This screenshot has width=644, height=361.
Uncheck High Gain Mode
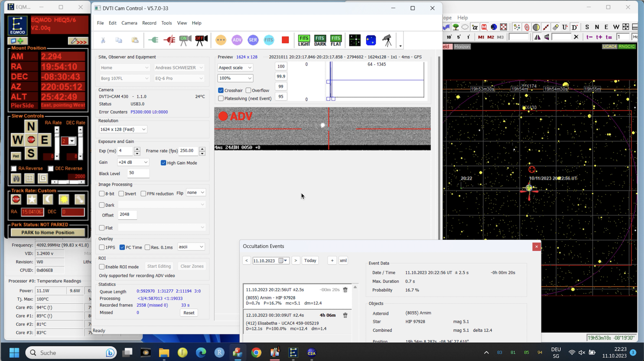(164, 163)
